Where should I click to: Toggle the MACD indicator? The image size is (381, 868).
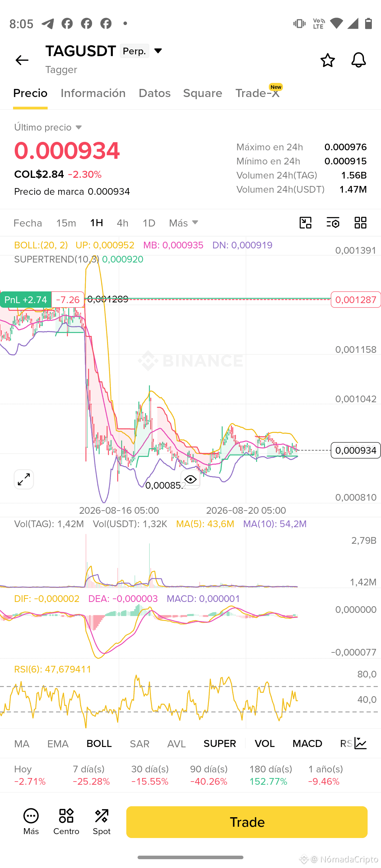click(x=307, y=744)
